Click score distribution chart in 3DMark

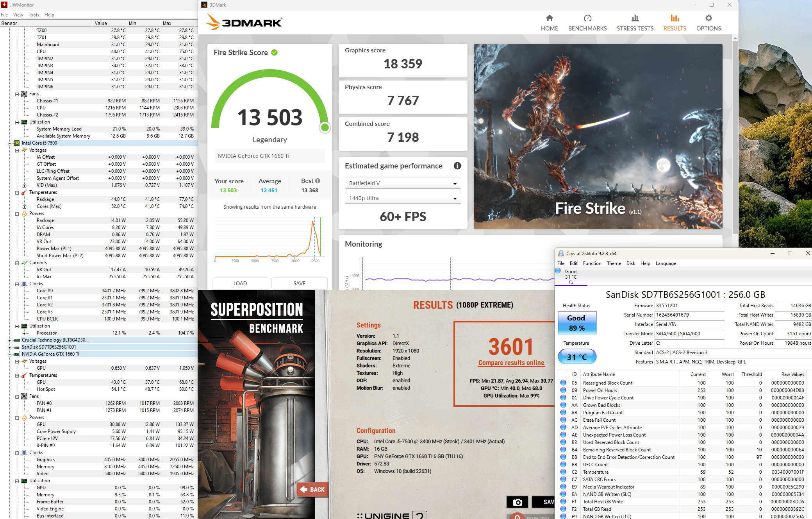(x=269, y=239)
